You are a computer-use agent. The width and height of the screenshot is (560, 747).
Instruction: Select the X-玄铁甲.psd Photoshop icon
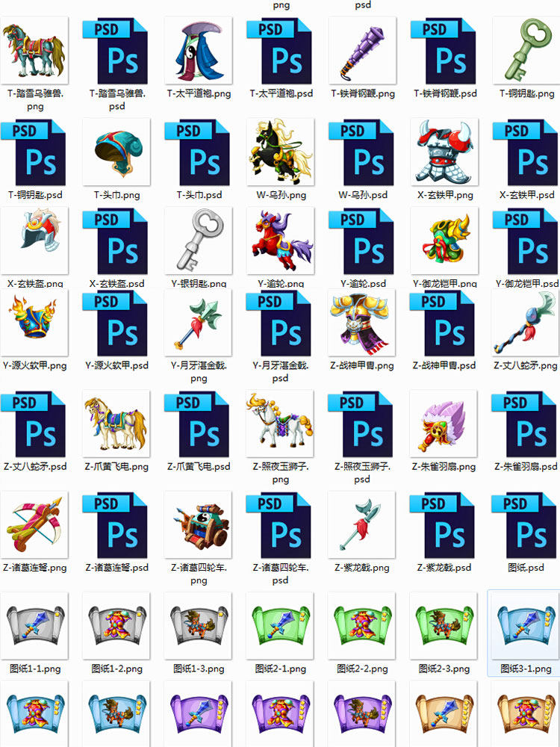(x=525, y=152)
